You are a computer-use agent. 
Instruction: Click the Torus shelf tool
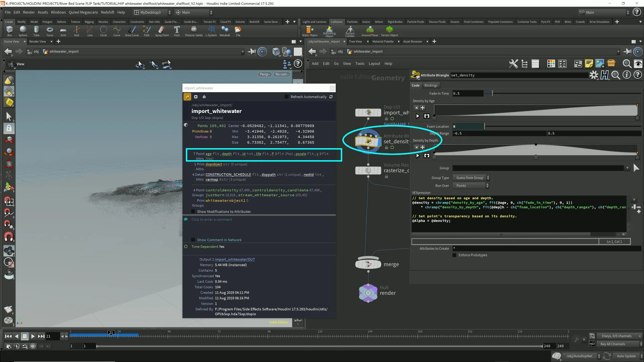point(50,31)
